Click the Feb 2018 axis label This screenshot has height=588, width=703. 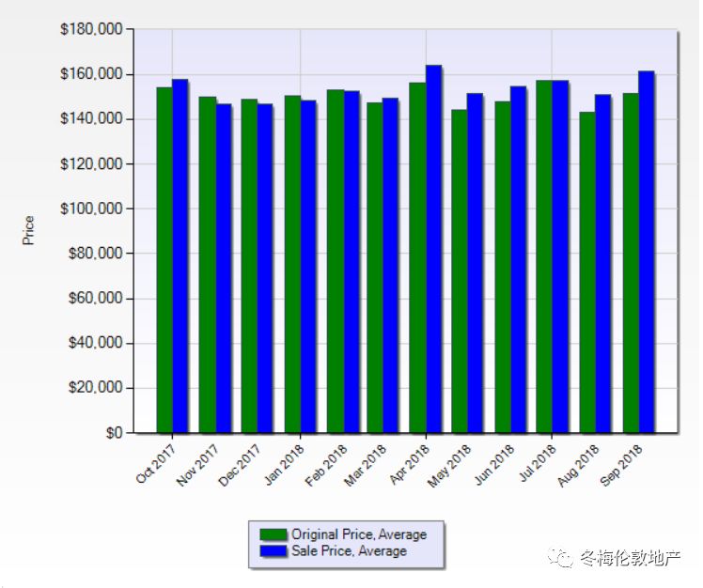coord(326,465)
